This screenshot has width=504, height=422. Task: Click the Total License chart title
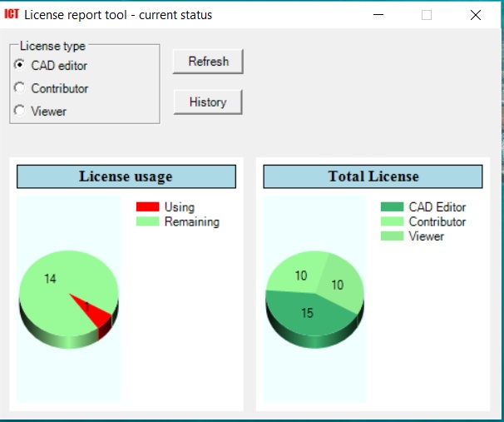pyautogui.click(x=373, y=176)
